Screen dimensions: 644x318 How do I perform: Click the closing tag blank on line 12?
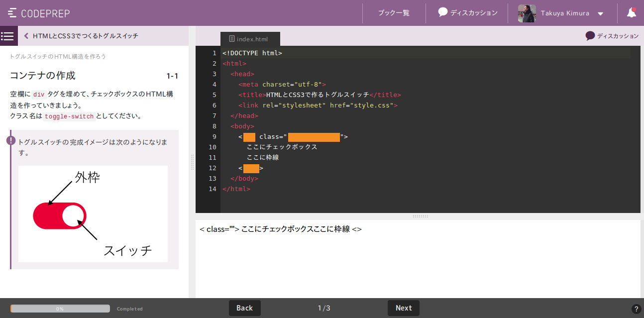pos(251,168)
